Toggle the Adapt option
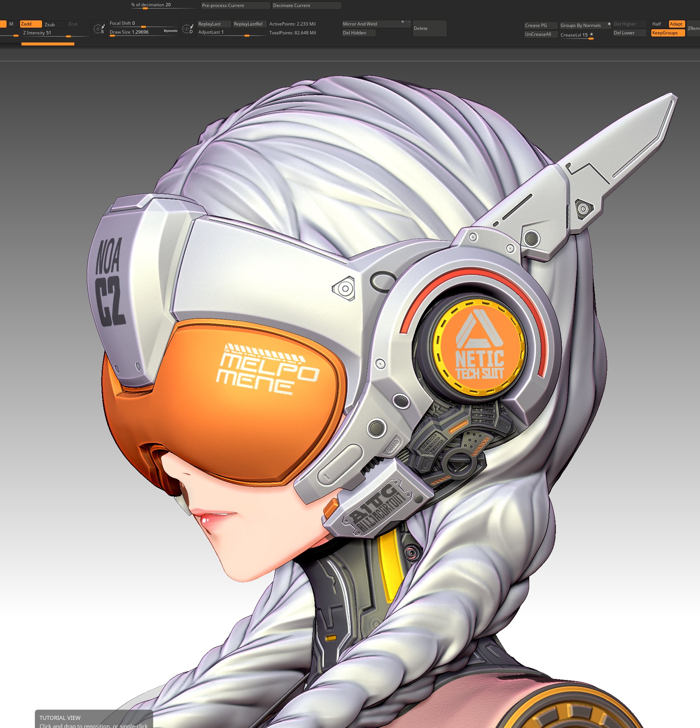The image size is (700, 728). (677, 24)
